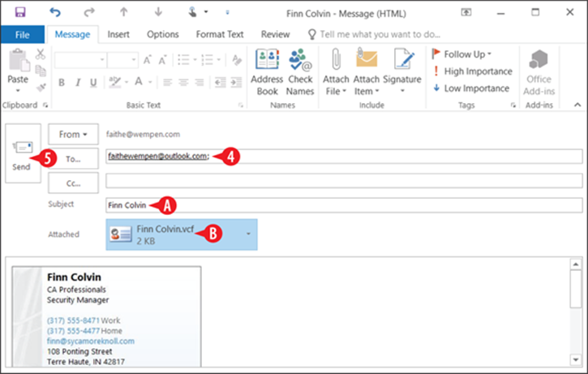The width and height of the screenshot is (588, 374).
Task: Toggle numbered list
Action: tap(208, 60)
